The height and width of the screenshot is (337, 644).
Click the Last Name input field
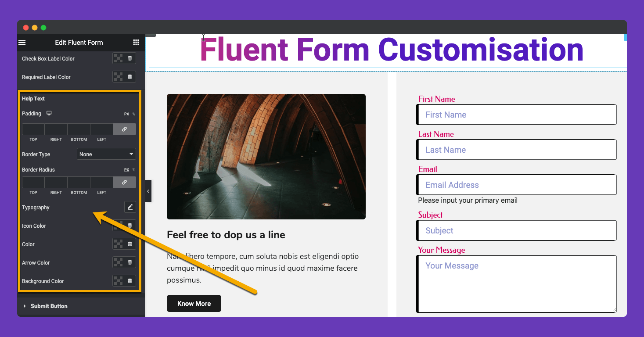point(517,150)
